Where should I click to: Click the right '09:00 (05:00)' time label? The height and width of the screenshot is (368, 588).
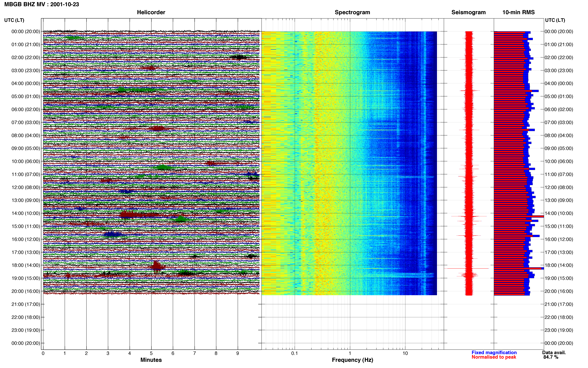point(559,148)
